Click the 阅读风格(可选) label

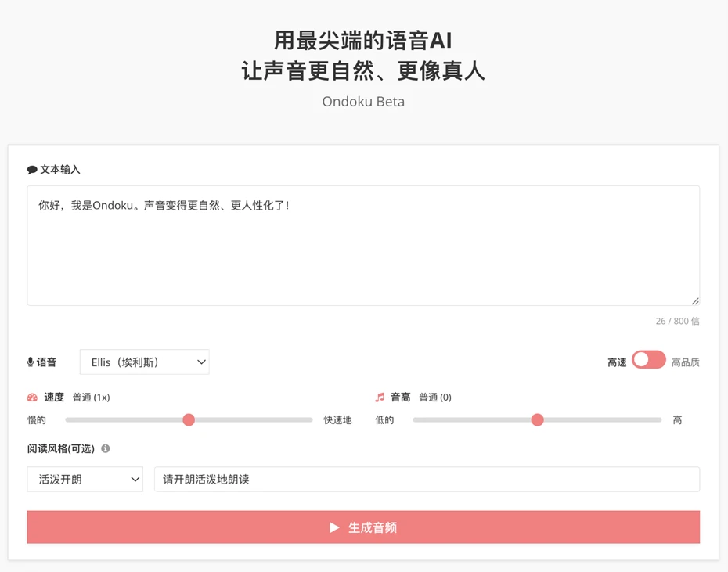(x=61, y=448)
